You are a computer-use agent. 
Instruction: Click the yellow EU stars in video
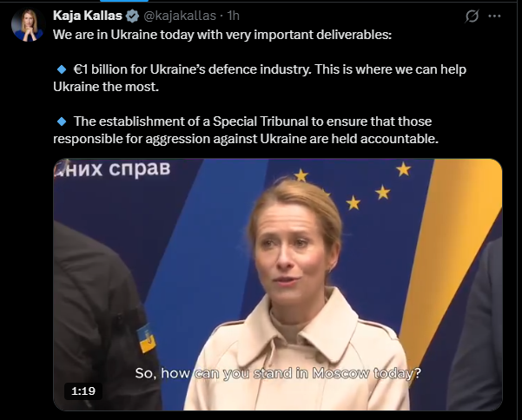coord(353,188)
